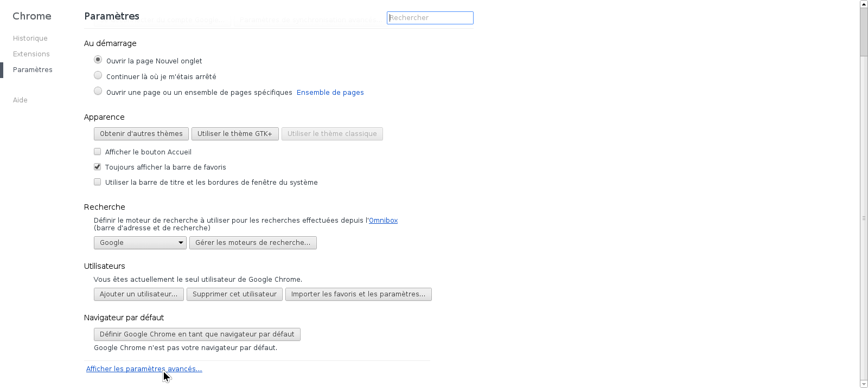Click inside the Rechercher settings search field
This screenshot has width=868, height=388.
click(430, 18)
